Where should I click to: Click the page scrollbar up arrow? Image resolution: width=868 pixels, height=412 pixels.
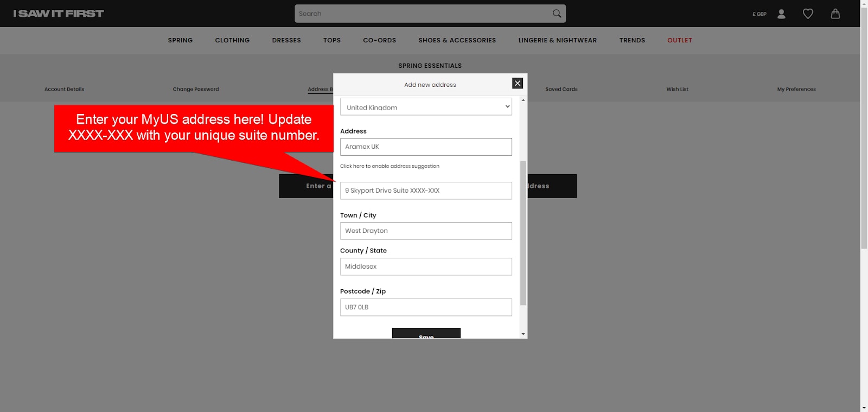pyautogui.click(x=864, y=4)
